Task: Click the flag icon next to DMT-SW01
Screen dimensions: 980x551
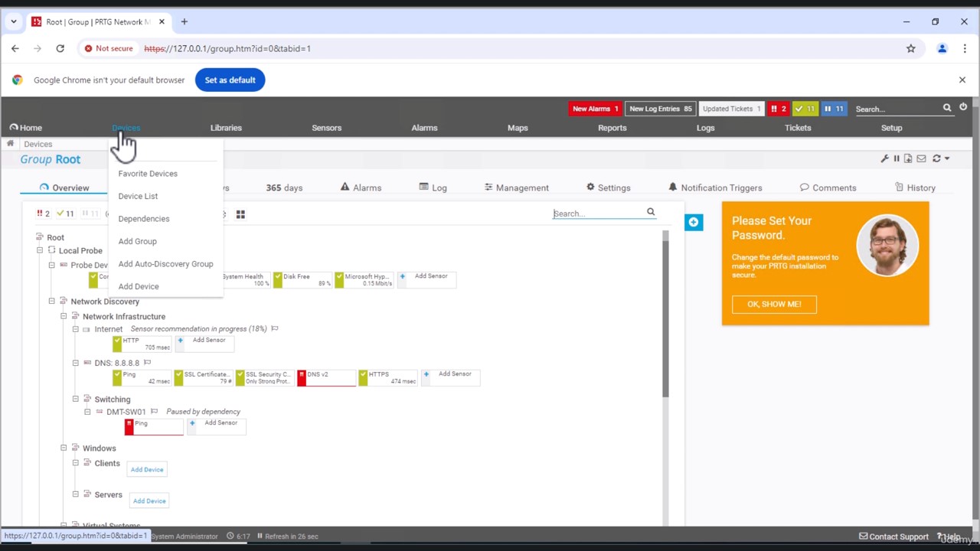Action: coord(154,412)
